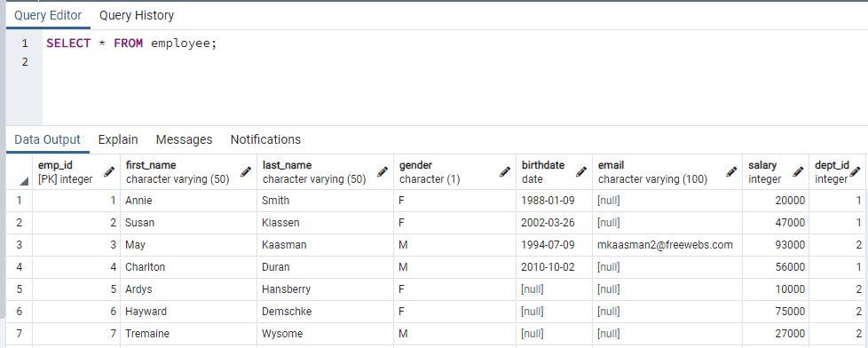Click the salary cell showing 93000
The image size is (868, 348).
(x=776, y=245)
